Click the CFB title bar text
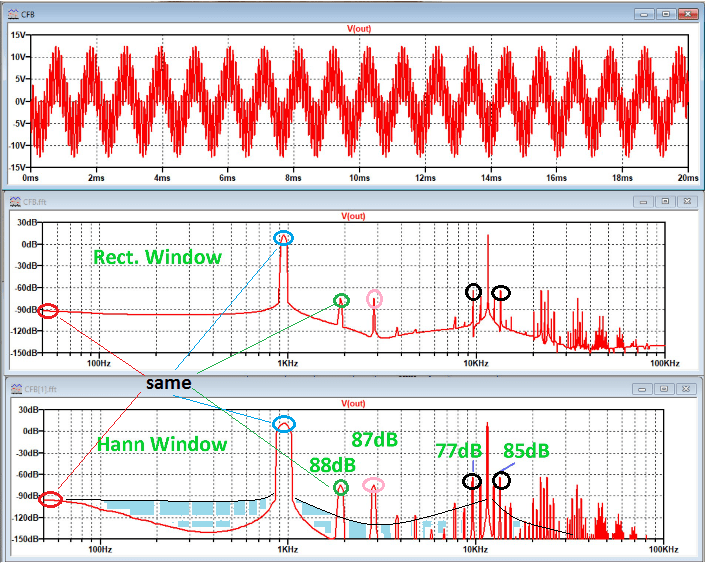 (x=28, y=14)
